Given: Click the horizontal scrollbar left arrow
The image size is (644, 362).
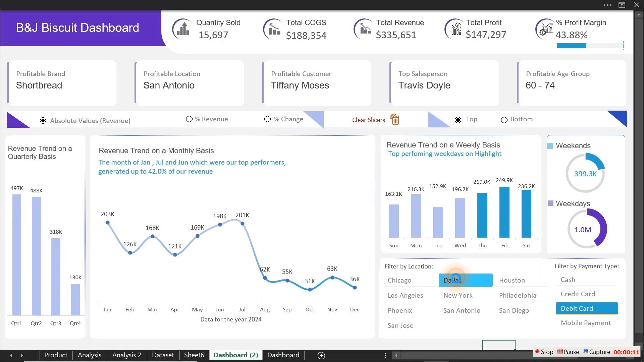Looking at the screenshot, I should (x=396, y=355).
